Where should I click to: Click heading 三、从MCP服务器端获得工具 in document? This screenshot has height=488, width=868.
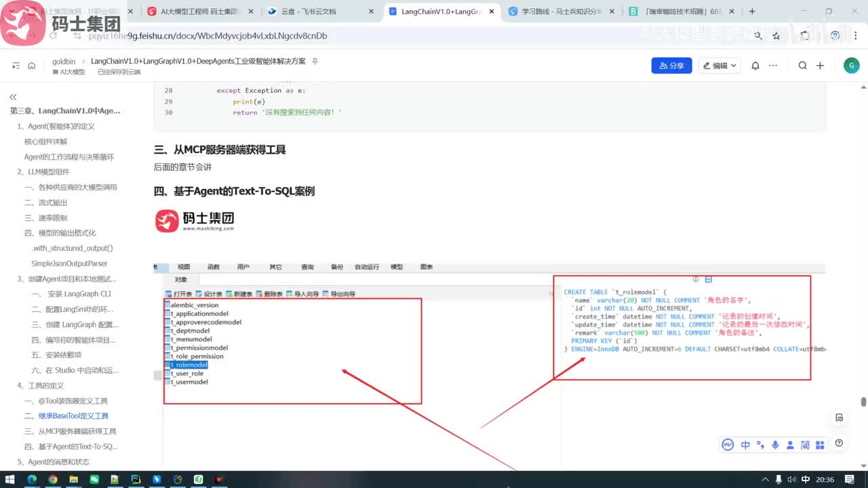pyautogui.click(x=220, y=150)
